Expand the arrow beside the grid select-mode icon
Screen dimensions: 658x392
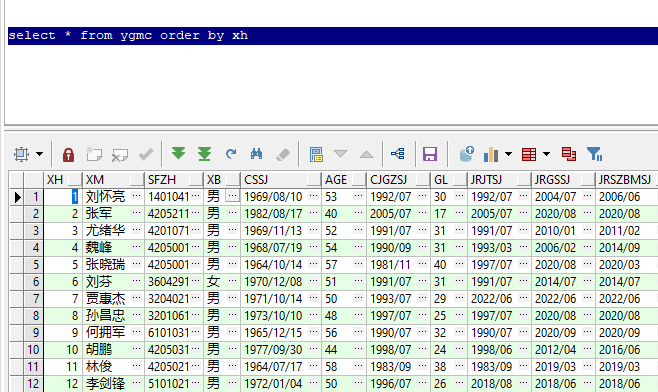39,154
